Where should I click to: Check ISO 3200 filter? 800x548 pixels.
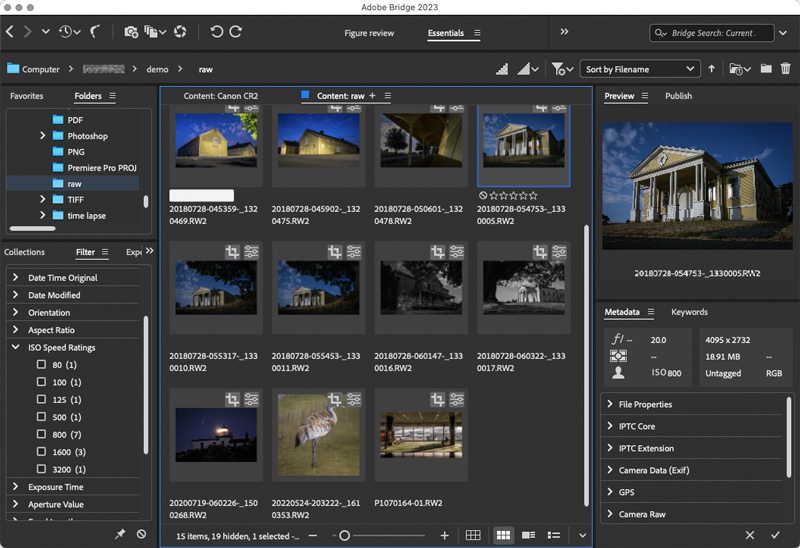tap(41, 469)
